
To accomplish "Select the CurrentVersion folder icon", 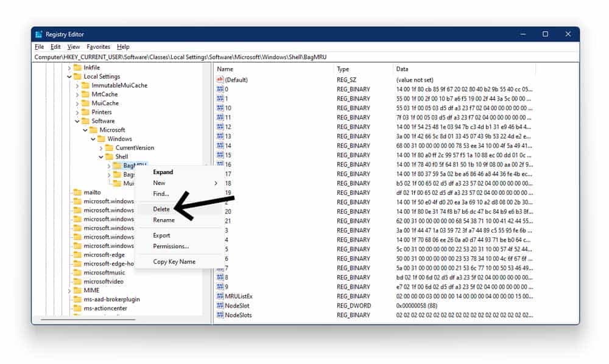I will point(109,148).
